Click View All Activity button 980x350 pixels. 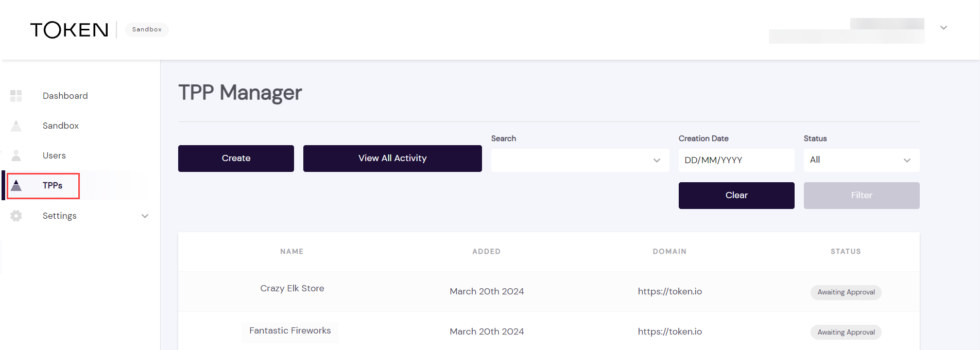point(392,159)
